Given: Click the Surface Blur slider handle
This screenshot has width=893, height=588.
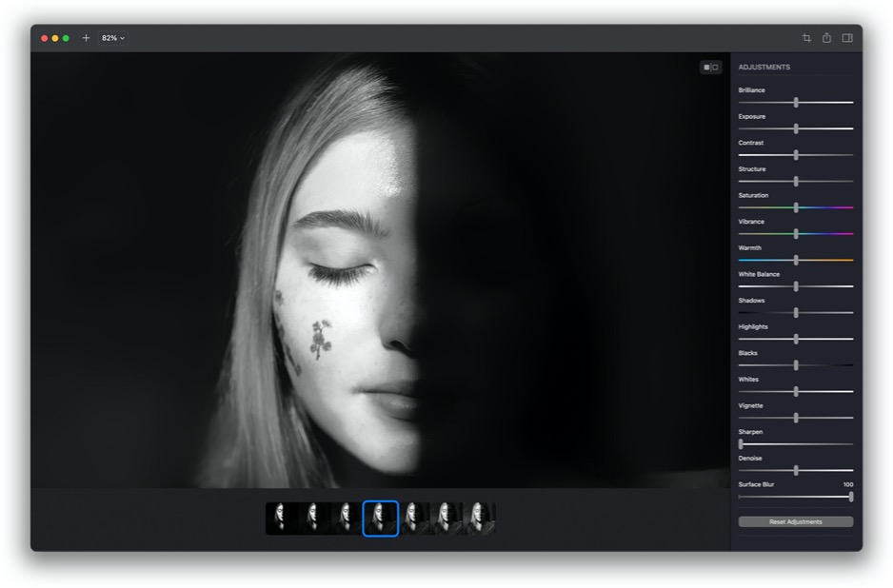Looking at the screenshot, I should pyautogui.click(x=850, y=497).
